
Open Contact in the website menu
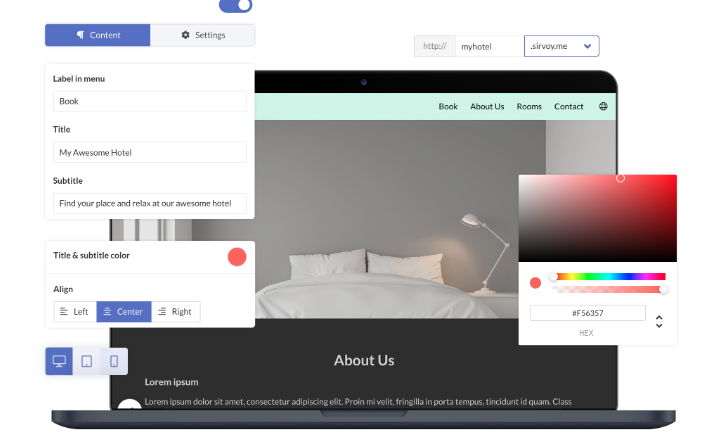pyautogui.click(x=569, y=107)
